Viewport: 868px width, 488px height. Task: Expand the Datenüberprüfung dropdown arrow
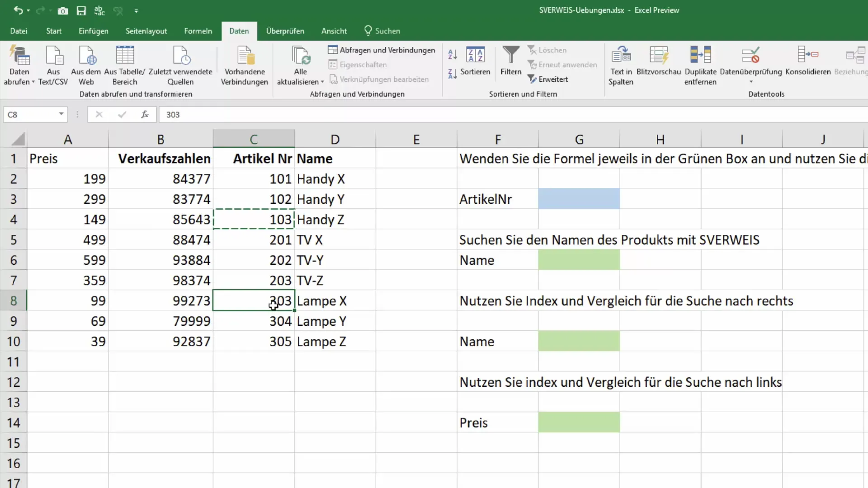pyautogui.click(x=751, y=82)
